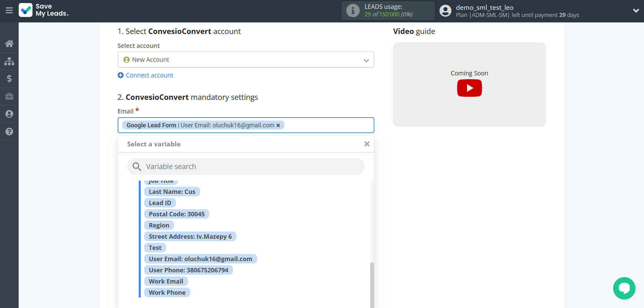
Task: Select the Street Address: Iv.Mazepy 6 variable
Action: (190, 237)
